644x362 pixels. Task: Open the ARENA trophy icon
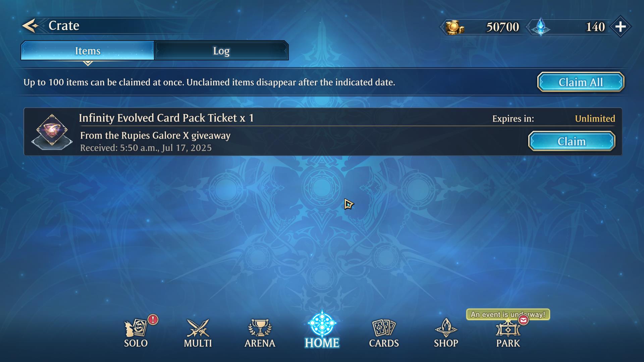pyautogui.click(x=260, y=328)
